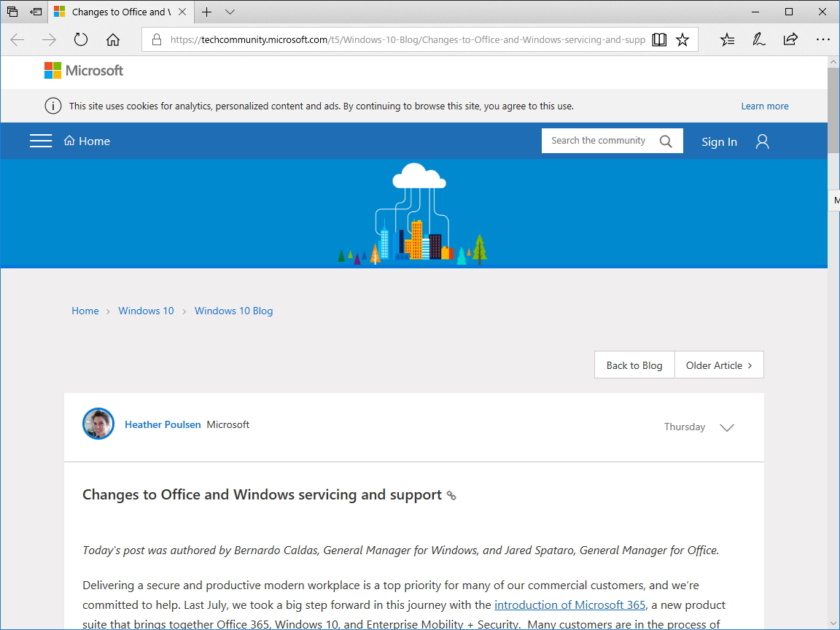This screenshot has height=630, width=840.
Task: Open the community hamburger menu
Action: tap(41, 141)
